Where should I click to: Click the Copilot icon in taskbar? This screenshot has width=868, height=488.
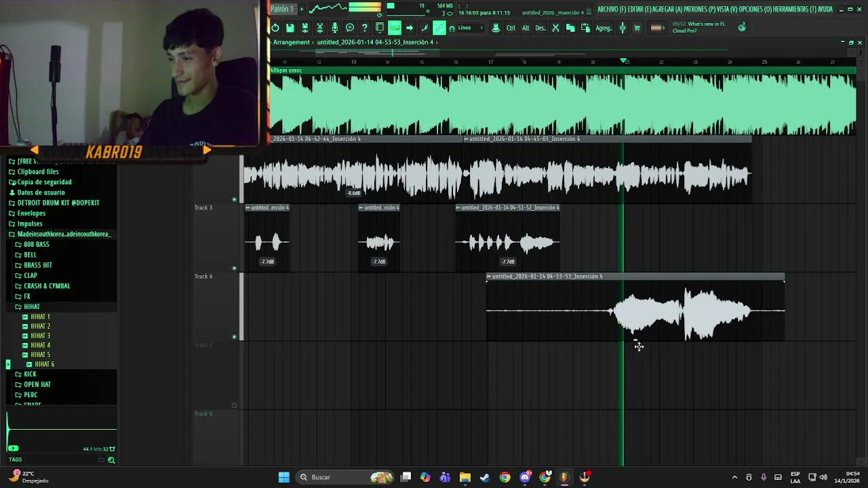(425, 477)
